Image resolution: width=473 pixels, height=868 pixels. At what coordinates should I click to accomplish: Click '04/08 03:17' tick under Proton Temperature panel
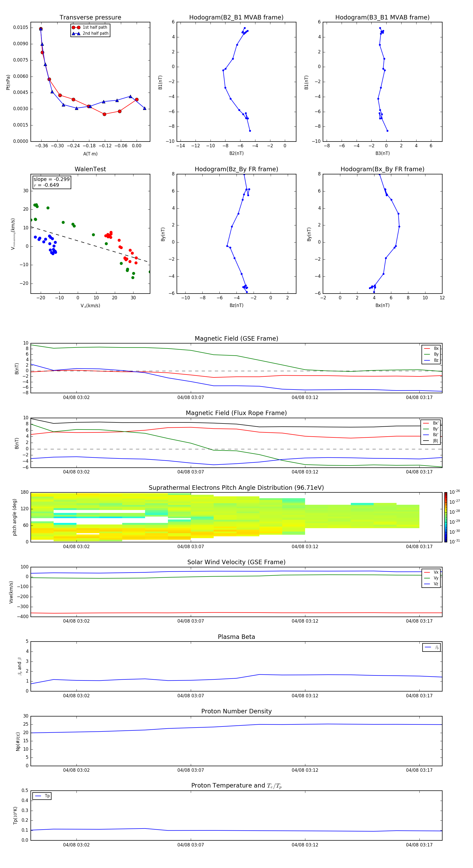419,845
